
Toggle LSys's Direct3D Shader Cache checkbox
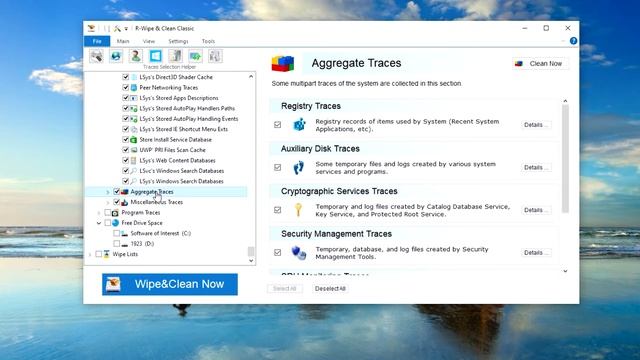pyautogui.click(x=126, y=77)
